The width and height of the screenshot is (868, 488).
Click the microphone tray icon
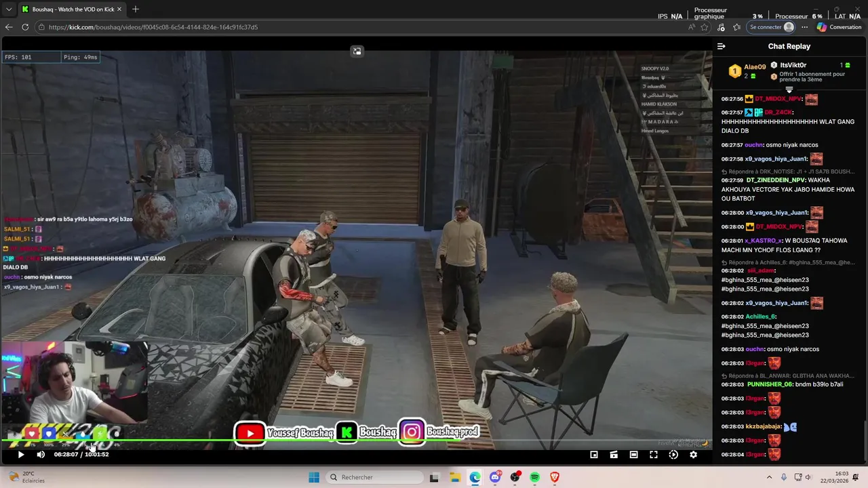784,477
